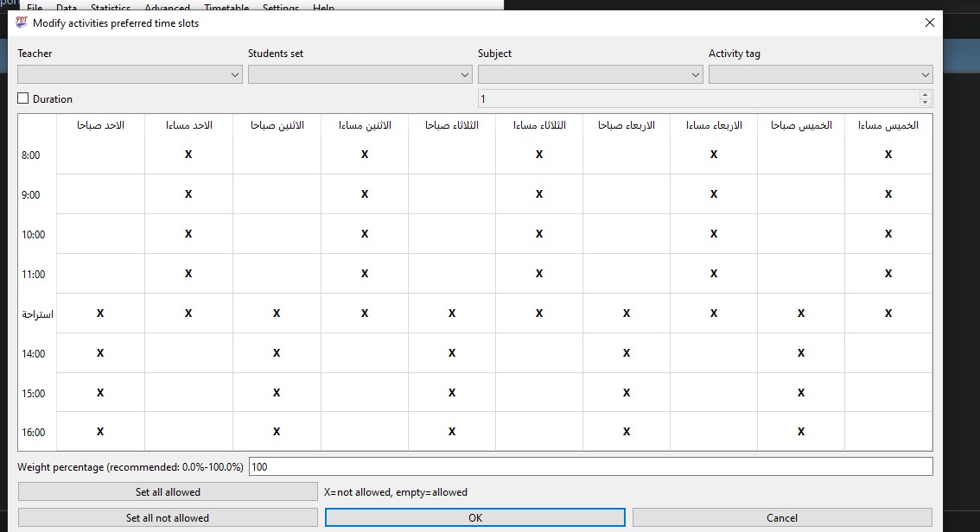This screenshot has width=980, height=532.
Task: Select the 9:00 row header
Action: tap(37, 194)
